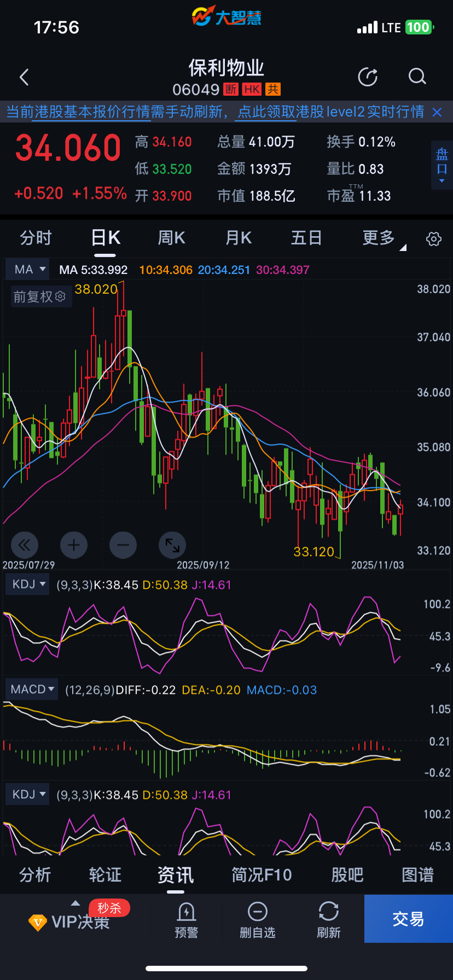The width and height of the screenshot is (453, 980).
Task: Zoom in chart with plus button
Action: click(x=74, y=545)
